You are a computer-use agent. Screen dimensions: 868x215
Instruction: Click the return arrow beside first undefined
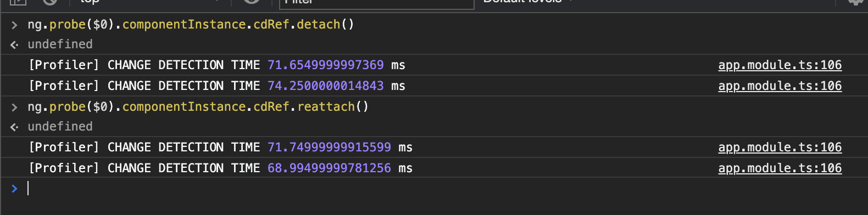click(15, 45)
